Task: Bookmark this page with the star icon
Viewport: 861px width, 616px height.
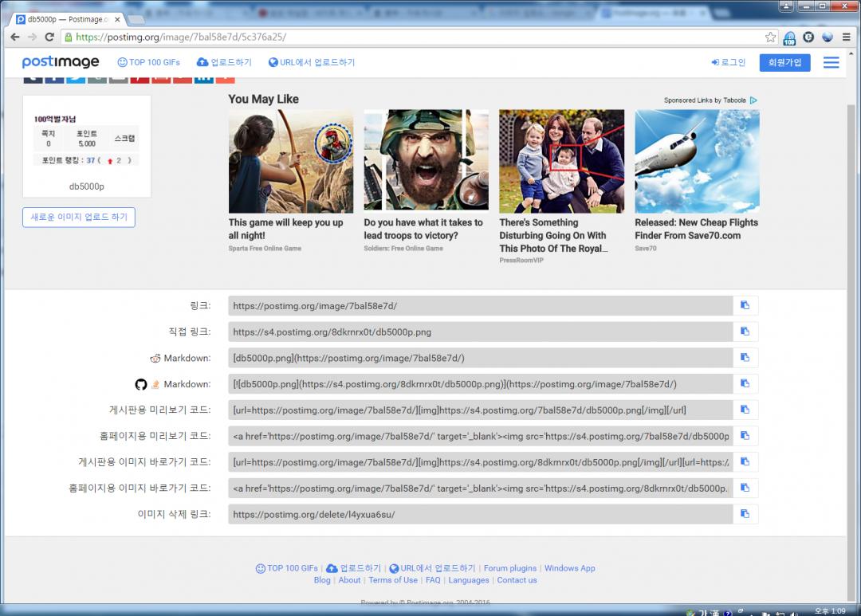Action: click(x=770, y=37)
